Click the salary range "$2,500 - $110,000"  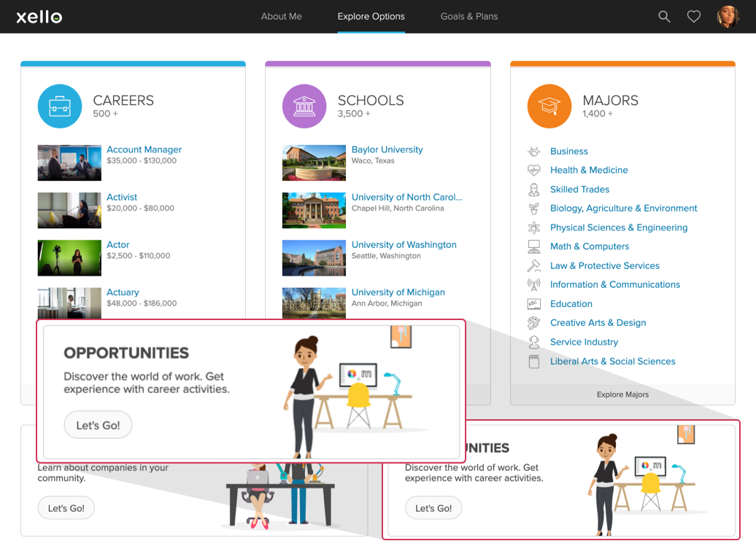(x=139, y=256)
